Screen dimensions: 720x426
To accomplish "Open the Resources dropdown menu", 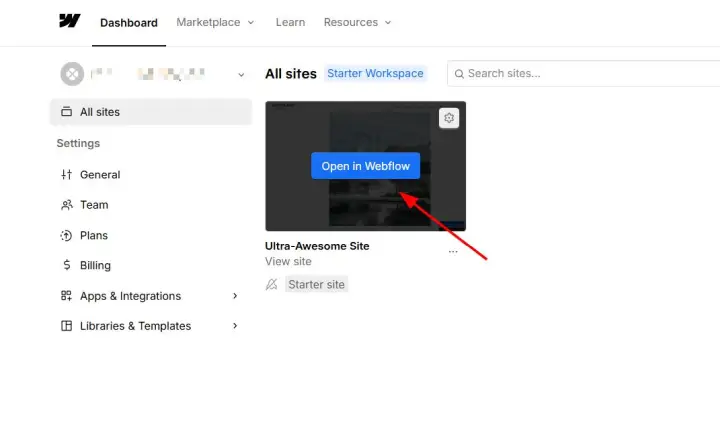I will tap(357, 22).
